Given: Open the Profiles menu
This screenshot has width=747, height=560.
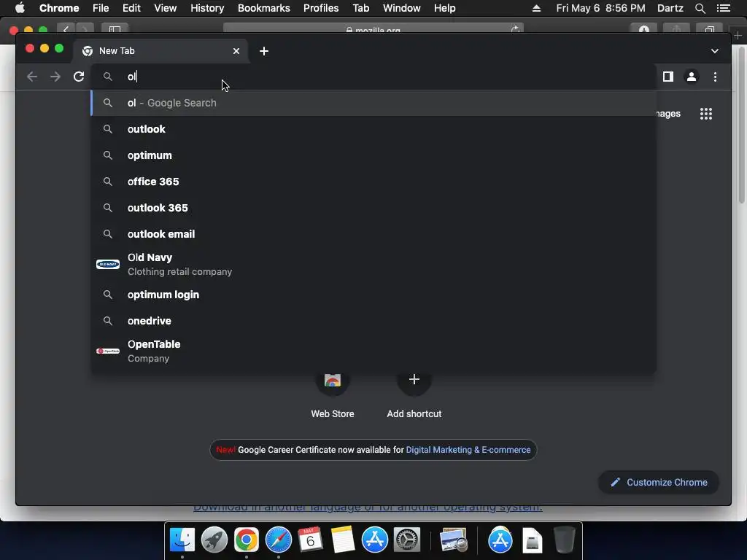Looking at the screenshot, I should click(x=321, y=8).
